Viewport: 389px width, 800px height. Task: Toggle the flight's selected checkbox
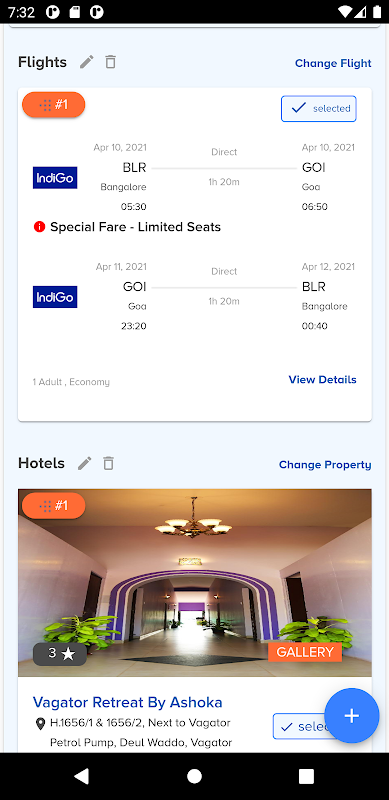click(319, 109)
